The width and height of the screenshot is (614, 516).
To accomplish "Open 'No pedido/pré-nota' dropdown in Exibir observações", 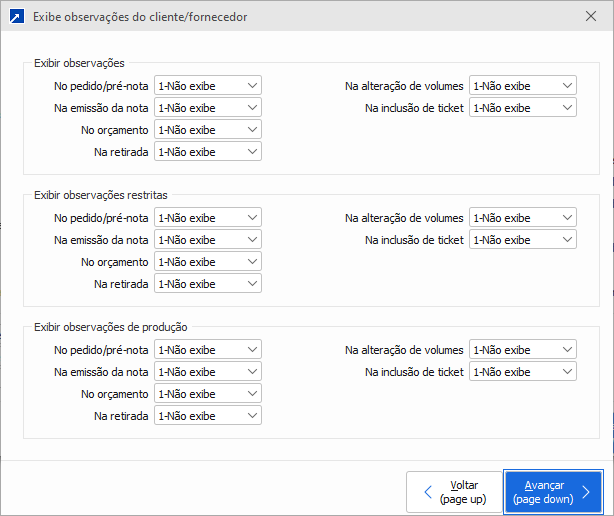I will click(x=208, y=86).
